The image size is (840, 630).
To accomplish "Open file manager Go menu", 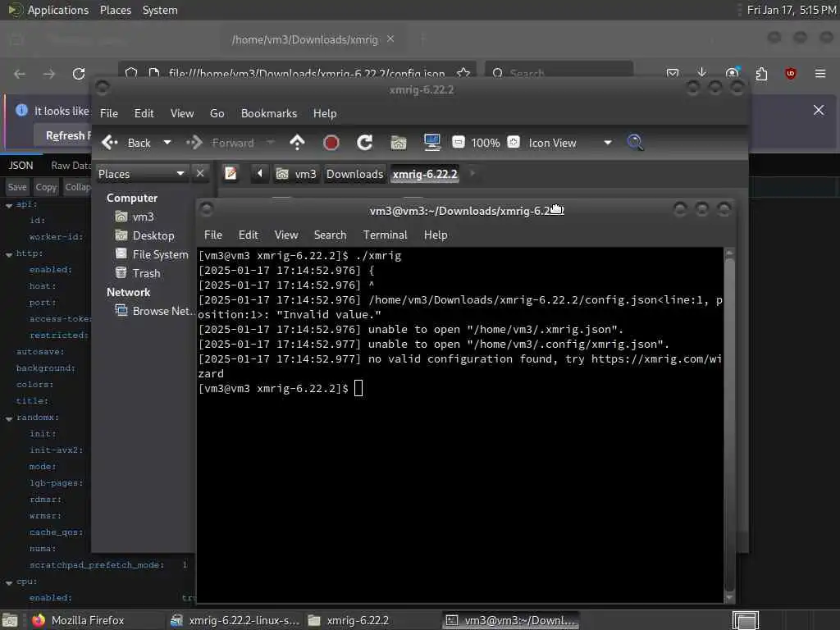I will [x=217, y=113].
